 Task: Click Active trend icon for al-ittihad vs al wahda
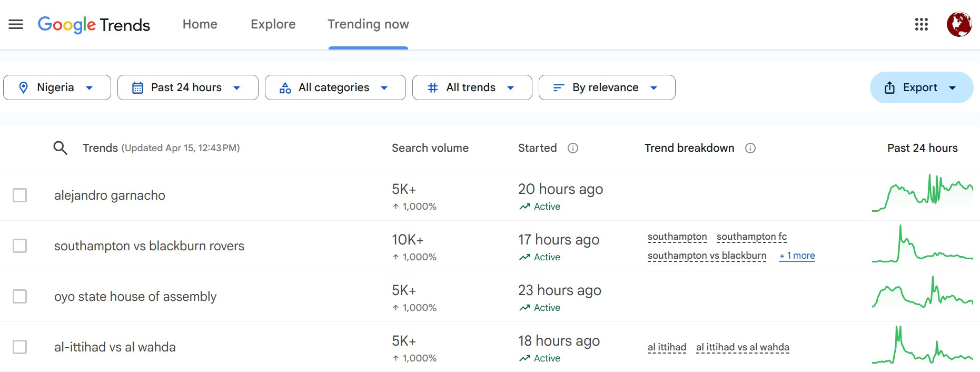click(524, 358)
